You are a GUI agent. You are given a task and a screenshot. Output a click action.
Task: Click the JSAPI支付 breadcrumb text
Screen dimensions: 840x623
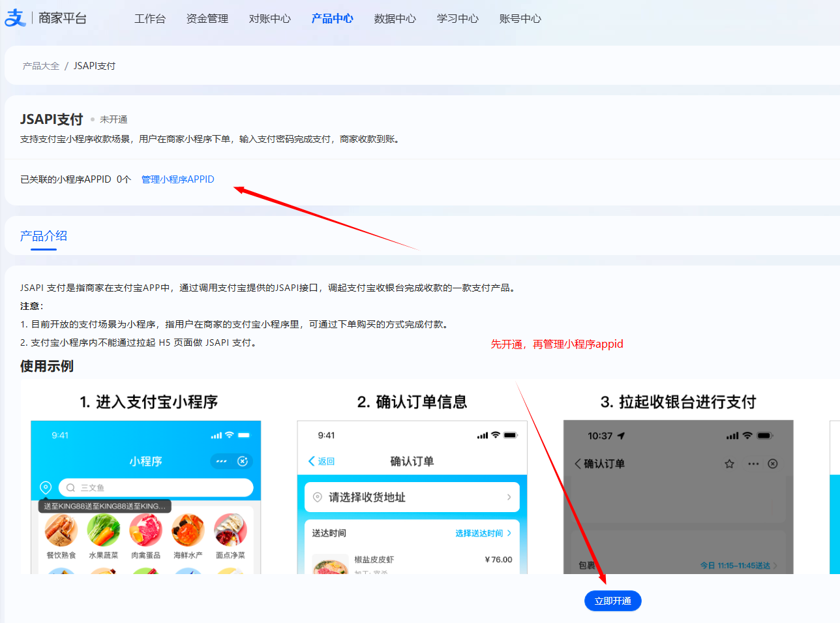(x=95, y=66)
